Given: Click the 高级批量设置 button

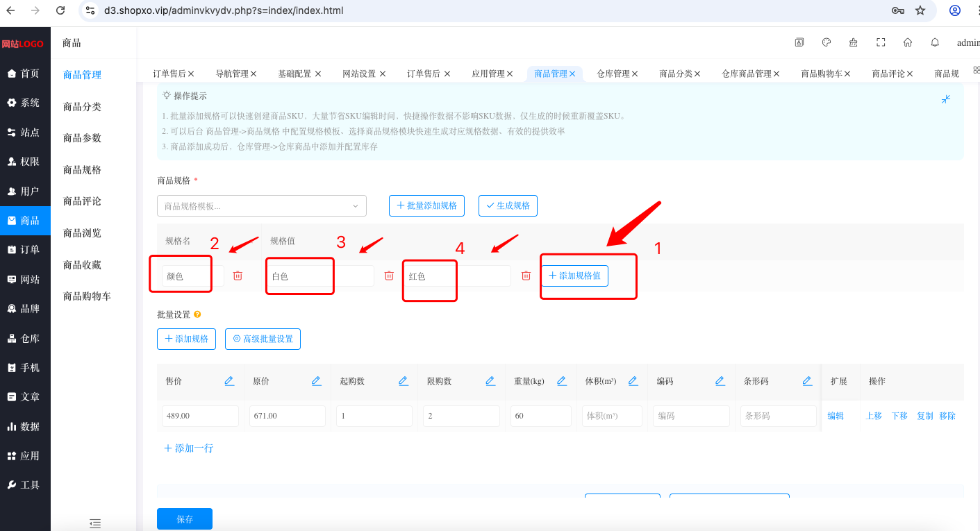Looking at the screenshot, I should tap(263, 339).
